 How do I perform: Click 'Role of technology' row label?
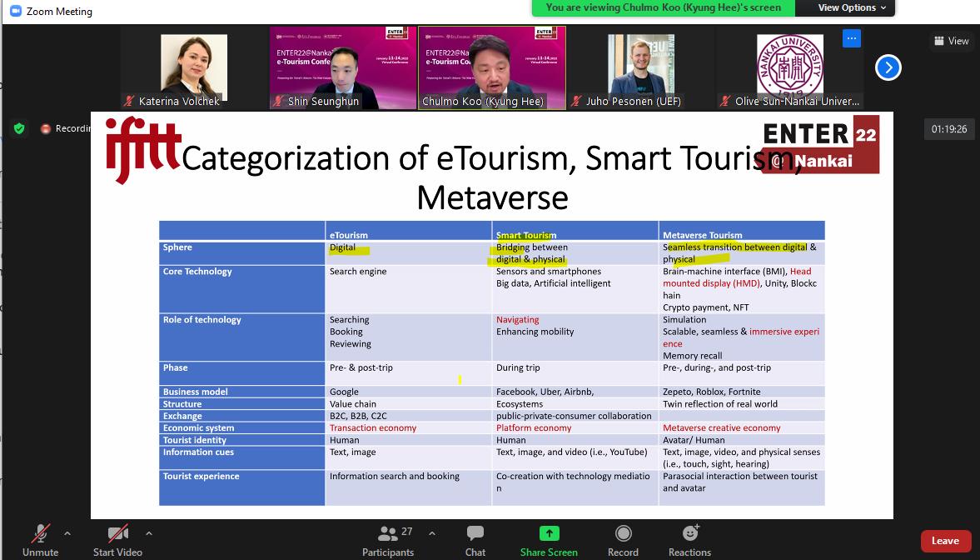[x=201, y=320]
